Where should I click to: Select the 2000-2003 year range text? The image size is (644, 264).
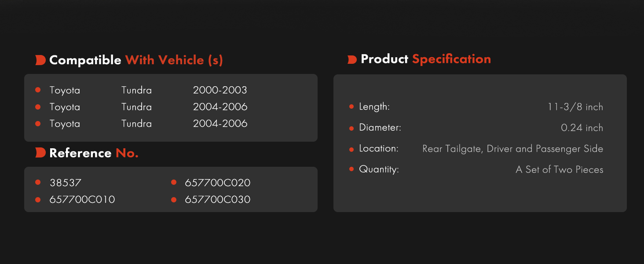[x=220, y=90]
